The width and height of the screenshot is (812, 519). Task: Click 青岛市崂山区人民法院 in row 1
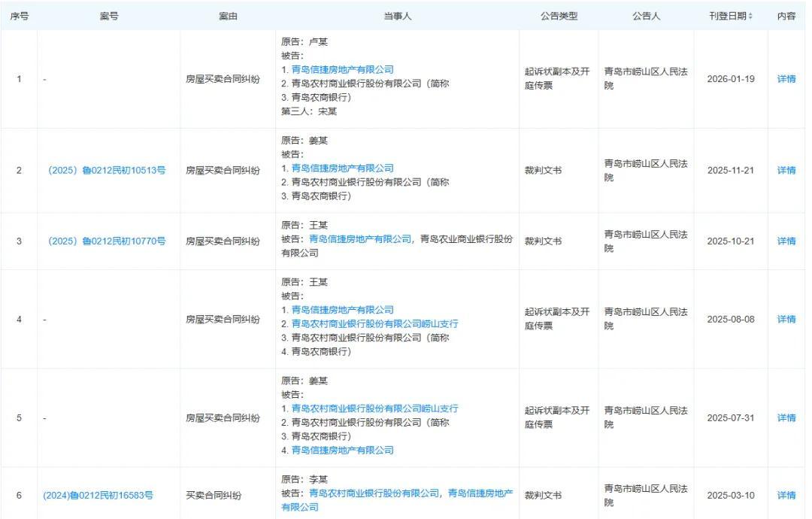pos(646,78)
